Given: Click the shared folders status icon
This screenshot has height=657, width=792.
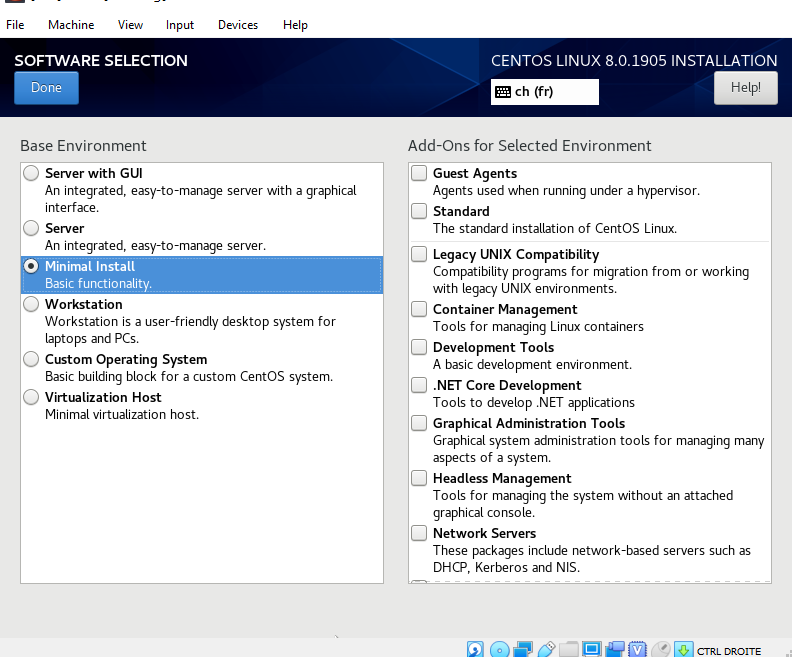Looking at the screenshot, I should point(569,649).
